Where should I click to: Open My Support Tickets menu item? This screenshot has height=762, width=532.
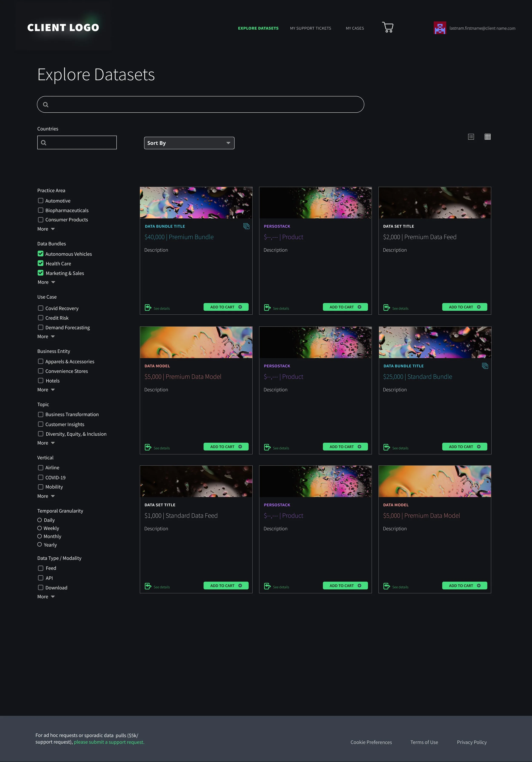pyautogui.click(x=310, y=28)
